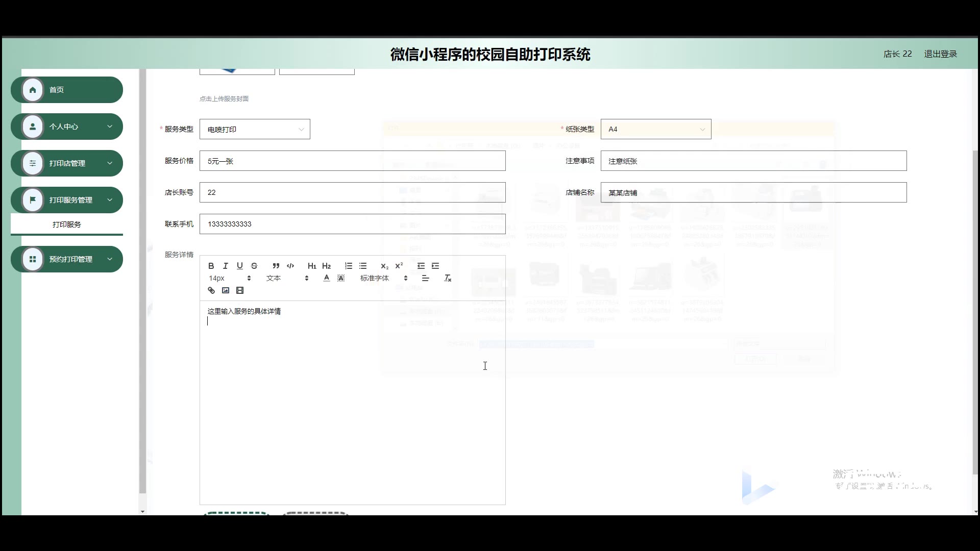
Task: Toggle italic text style
Action: 225,266
